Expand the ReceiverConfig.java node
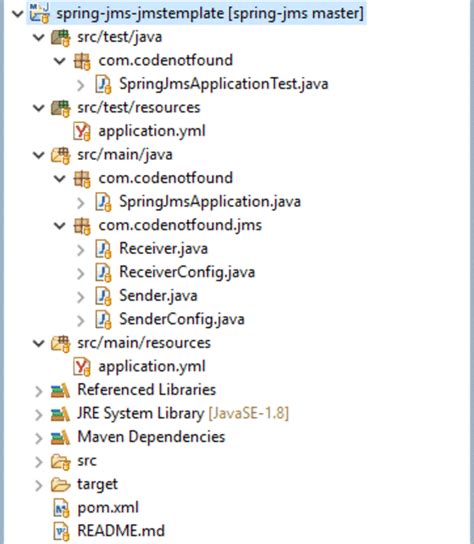 click(x=81, y=273)
